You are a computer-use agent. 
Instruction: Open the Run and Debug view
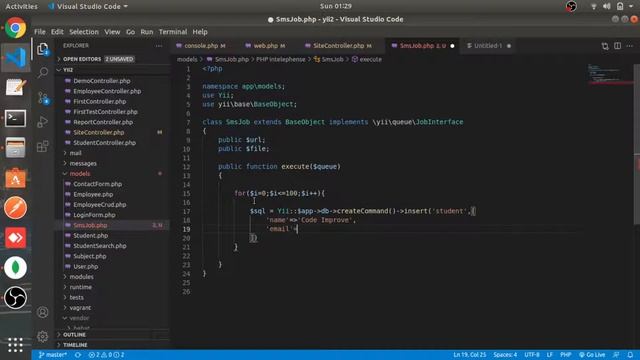tap(42, 122)
